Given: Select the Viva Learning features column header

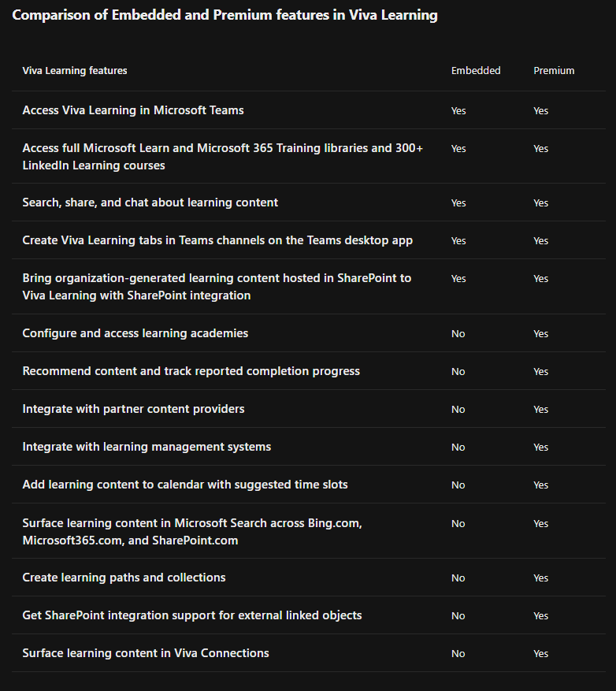Looking at the screenshot, I should pos(75,70).
